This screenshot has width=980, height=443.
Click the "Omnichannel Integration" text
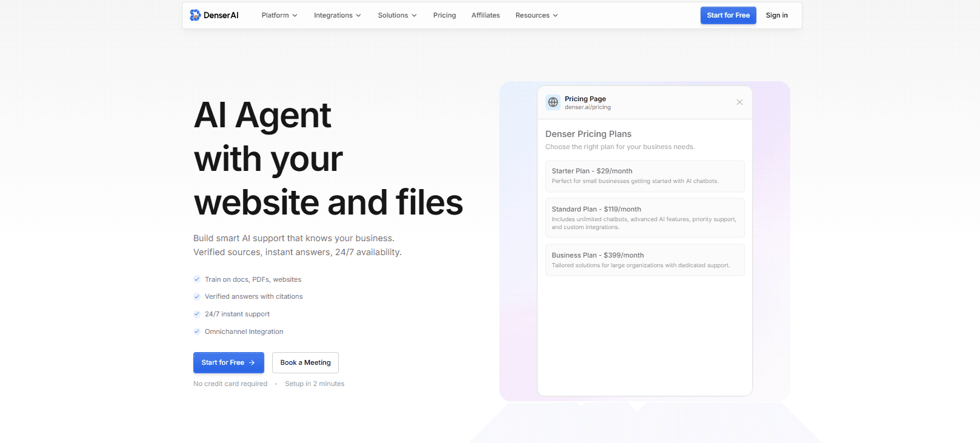pos(244,331)
